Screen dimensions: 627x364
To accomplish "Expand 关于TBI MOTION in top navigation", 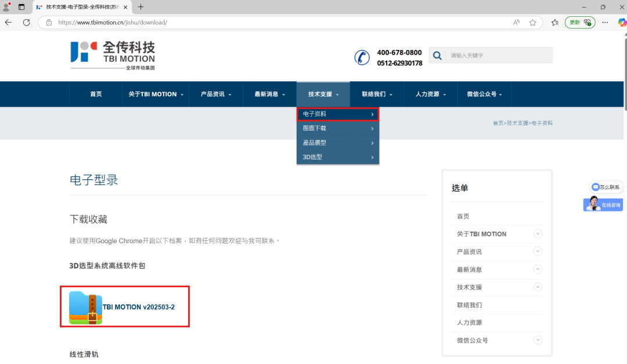I will tap(156, 94).
